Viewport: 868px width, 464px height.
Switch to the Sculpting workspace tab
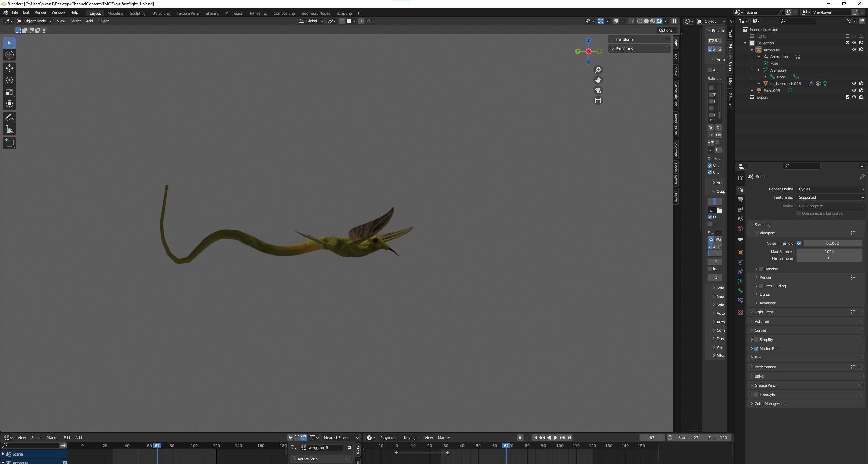137,13
